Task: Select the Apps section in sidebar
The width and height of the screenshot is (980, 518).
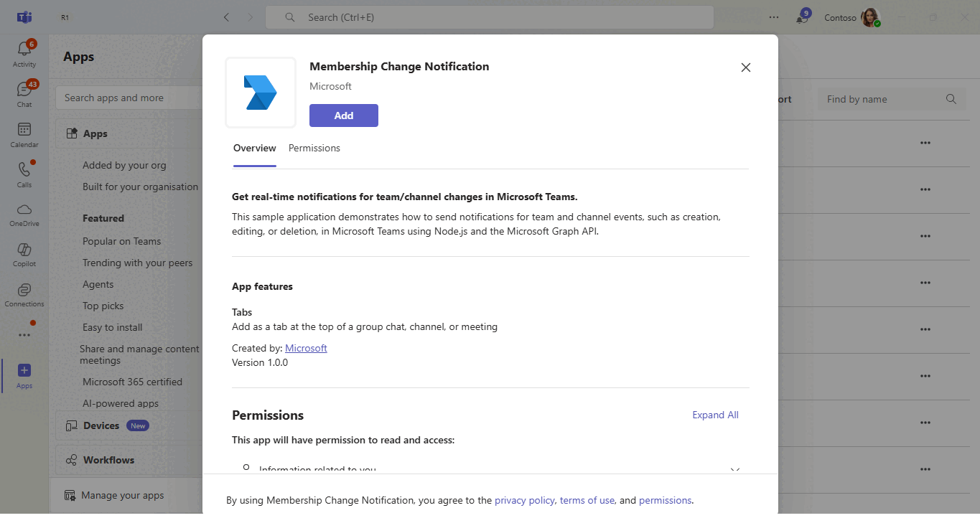Action: tap(129, 134)
